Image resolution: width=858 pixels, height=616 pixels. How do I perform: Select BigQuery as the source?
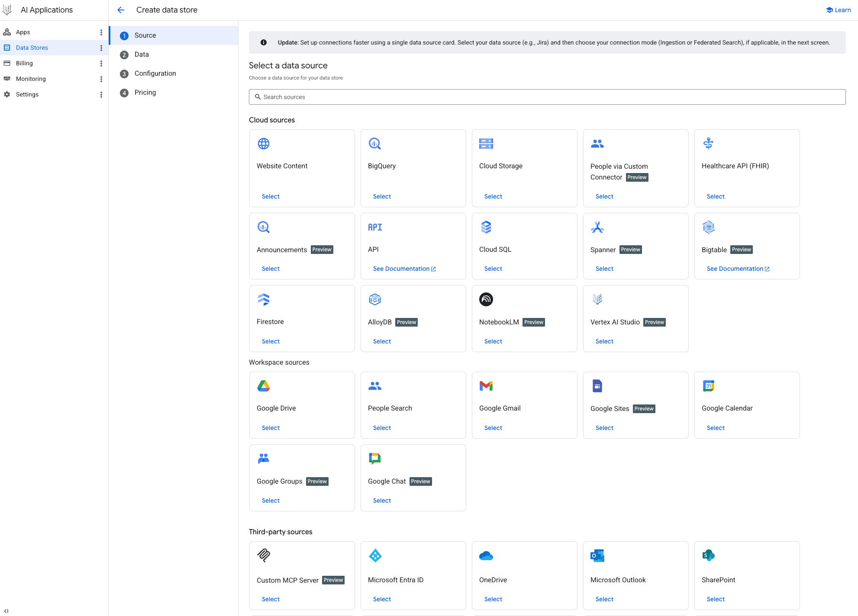pyautogui.click(x=382, y=196)
